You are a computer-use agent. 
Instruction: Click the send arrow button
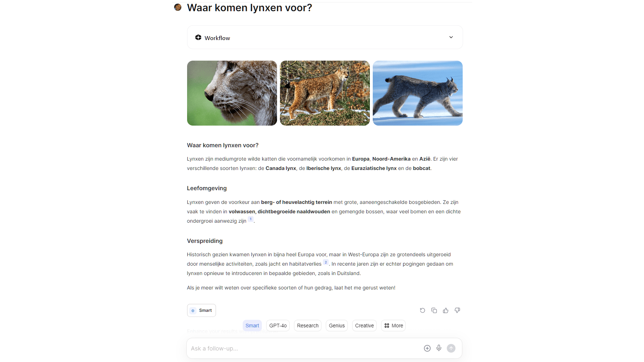(451, 348)
